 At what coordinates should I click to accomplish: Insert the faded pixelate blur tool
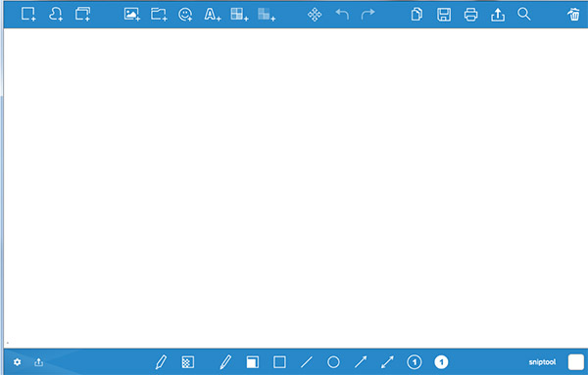coord(267,15)
